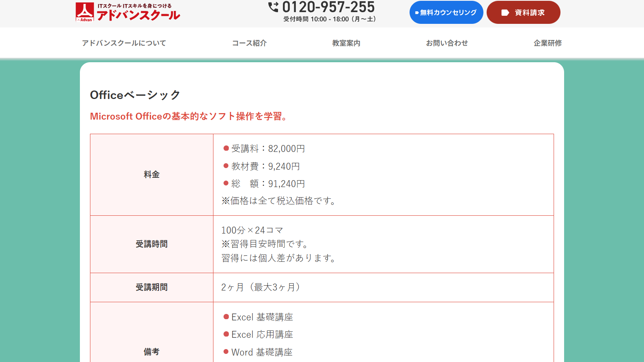Open お問い合わせ navigation item
The image size is (644, 362).
pos(447,43)
